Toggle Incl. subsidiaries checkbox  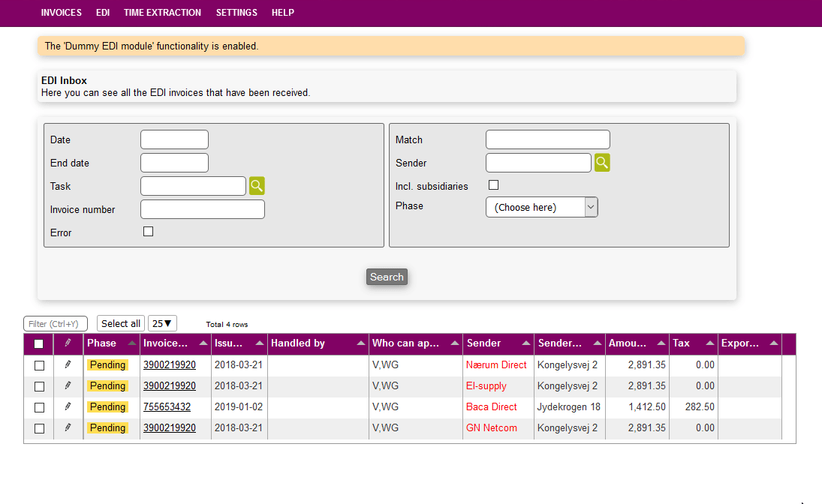(x=493, y=185)
